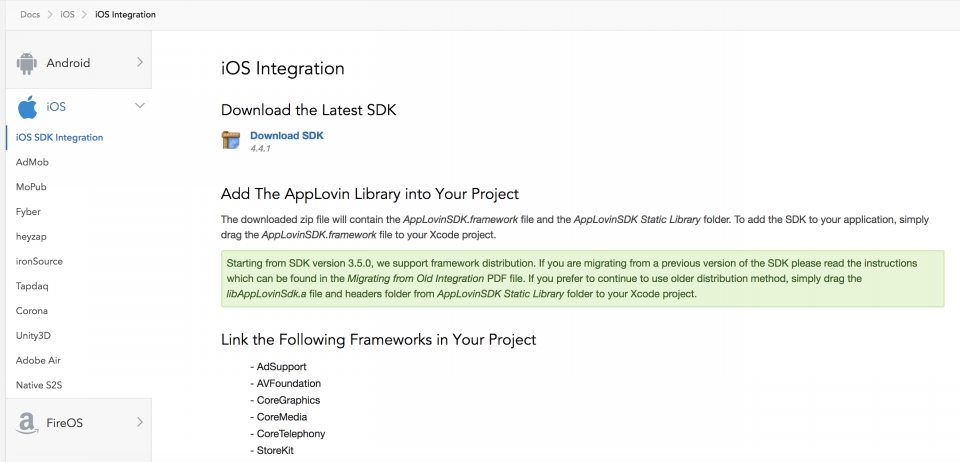Open the MoPub sidebar item
Viewport: 960px width, 462px height.
coord(31,187)
